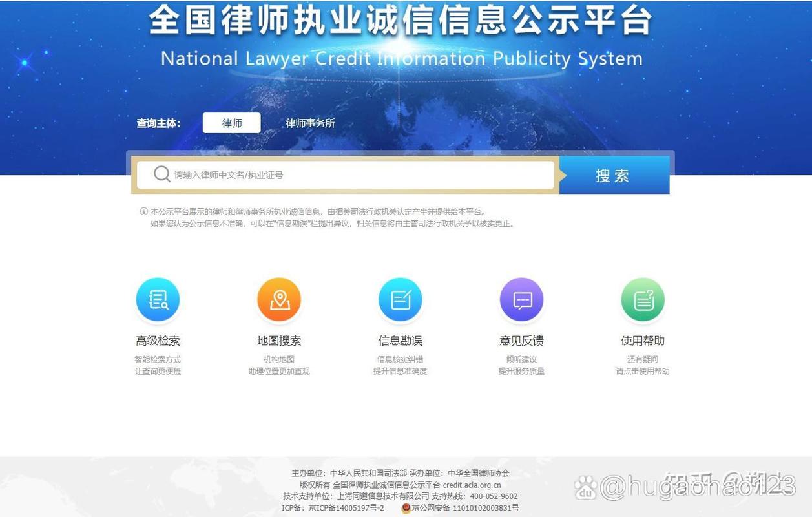This screenshot has width=812, height=517.
Task: Click the support hotline 400-052-9602
Action: pyautogui.click(x=494, y=496)
